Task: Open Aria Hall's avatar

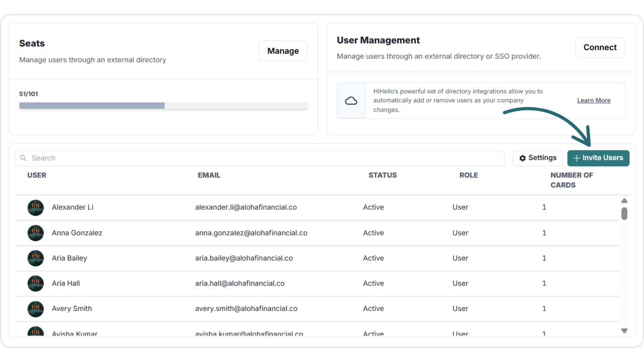Action: pyautogui.click(x=36, y=284)
